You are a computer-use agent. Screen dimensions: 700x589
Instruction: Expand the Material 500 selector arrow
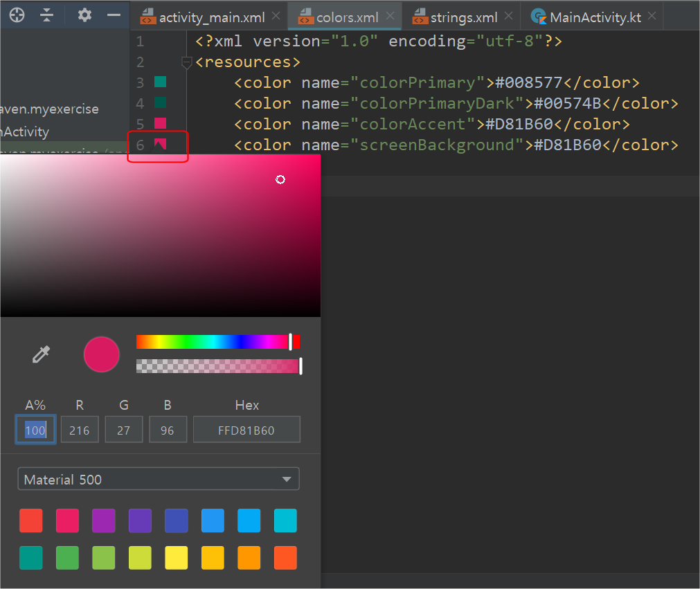point(286,478)
